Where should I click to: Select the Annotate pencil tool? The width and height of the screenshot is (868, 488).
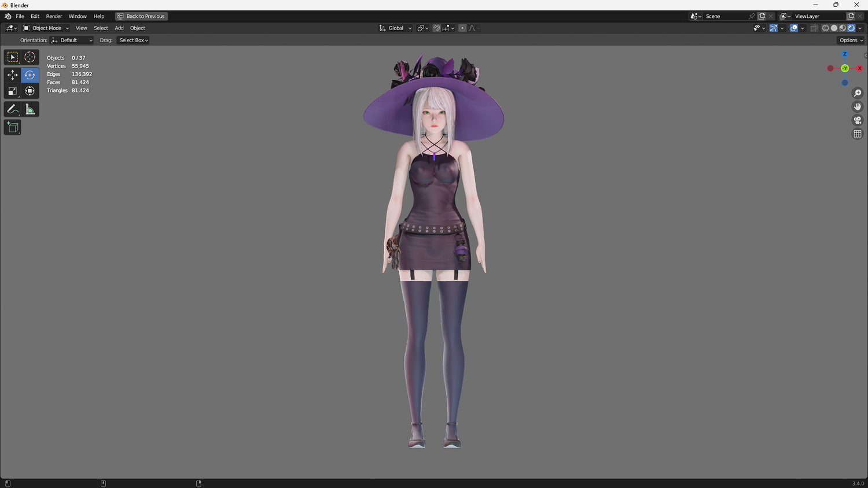point(13,109)
